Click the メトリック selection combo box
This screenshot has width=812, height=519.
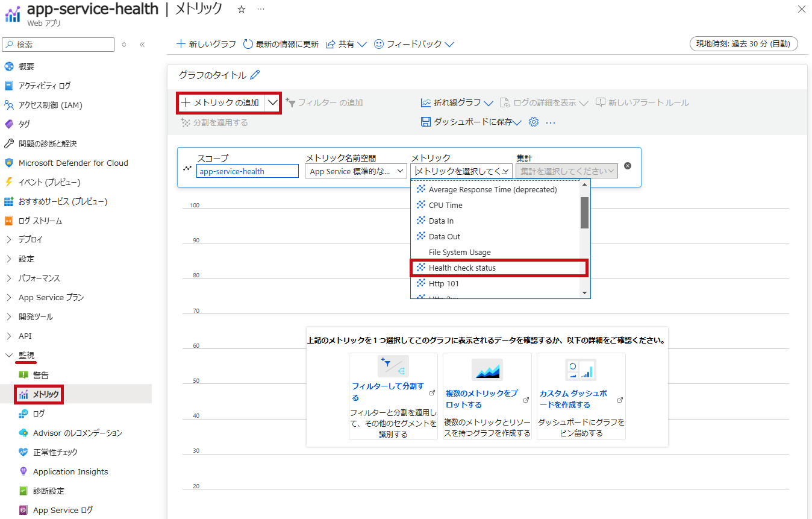(462, 171)
